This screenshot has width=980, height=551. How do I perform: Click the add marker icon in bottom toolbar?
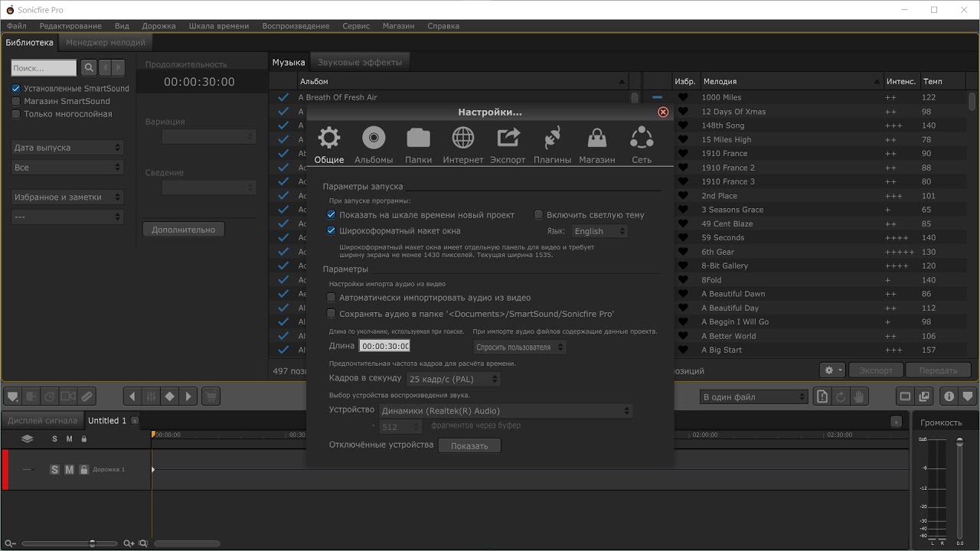click(12, 396)
